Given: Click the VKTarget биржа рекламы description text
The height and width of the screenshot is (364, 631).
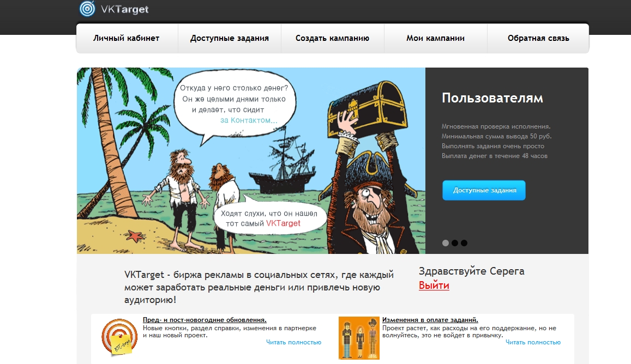Looking at the screenshot, I should coord(259,287).
